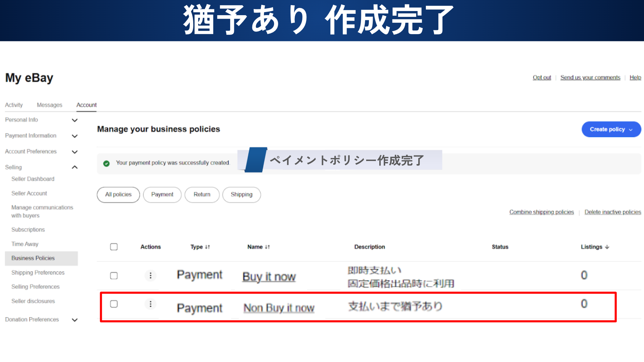Screen dimensions: 644x362
Task: Expand the Payment Information section
Action: (x=75, y=136)
